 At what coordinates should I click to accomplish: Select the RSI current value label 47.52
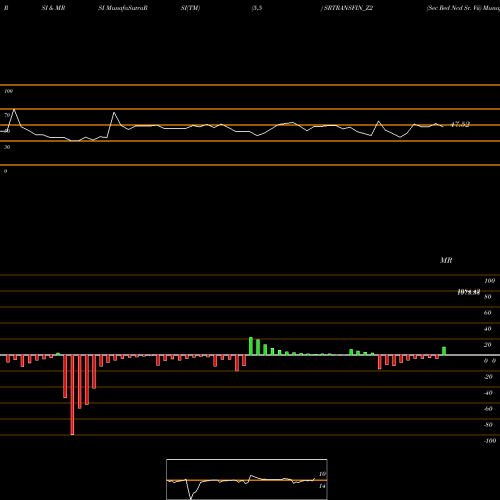[x=460, y=124]
